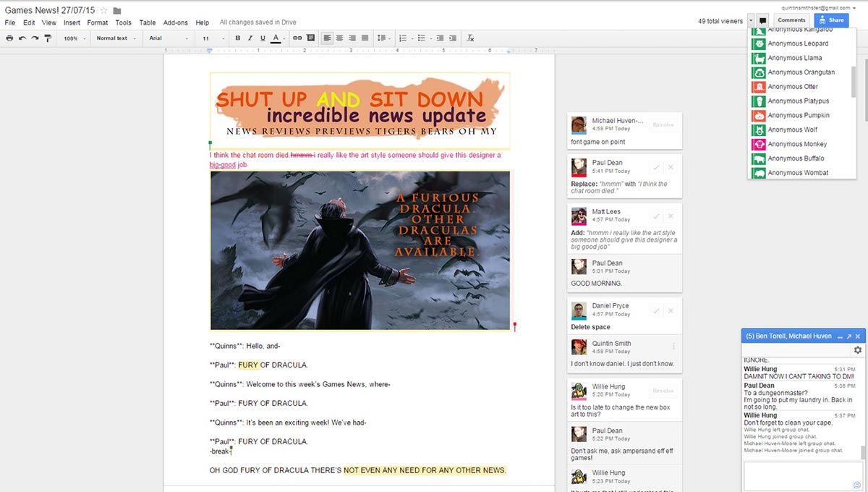868x492 pixels.
Task: Open the Table menu
Action: (148, 23)
